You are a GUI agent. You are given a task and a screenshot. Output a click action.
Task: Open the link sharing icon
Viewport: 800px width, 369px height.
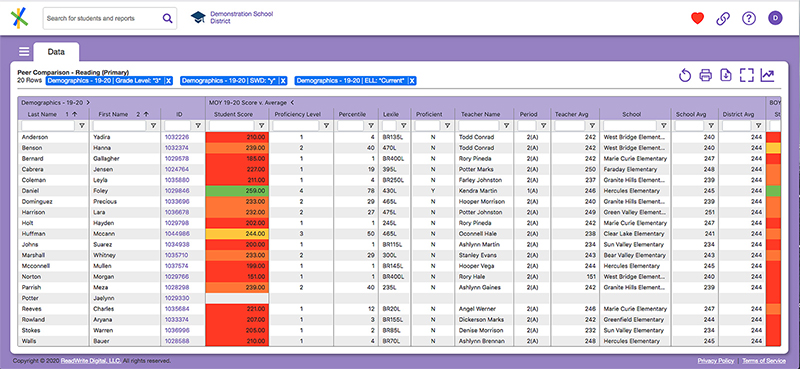coord(723,18)
